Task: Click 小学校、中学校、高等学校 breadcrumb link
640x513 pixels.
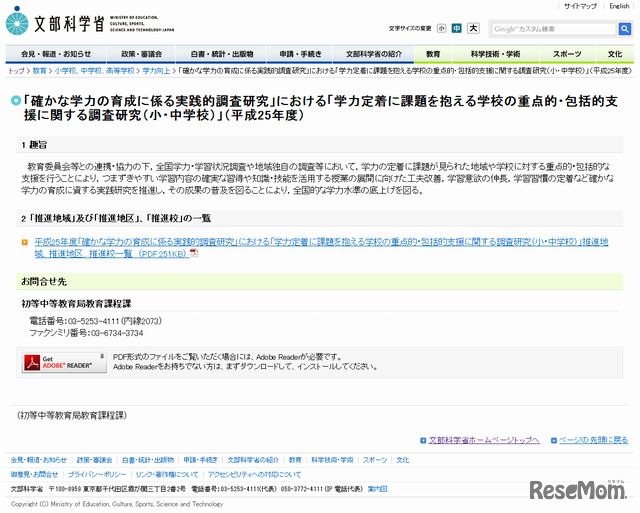Action: (94, 71)
